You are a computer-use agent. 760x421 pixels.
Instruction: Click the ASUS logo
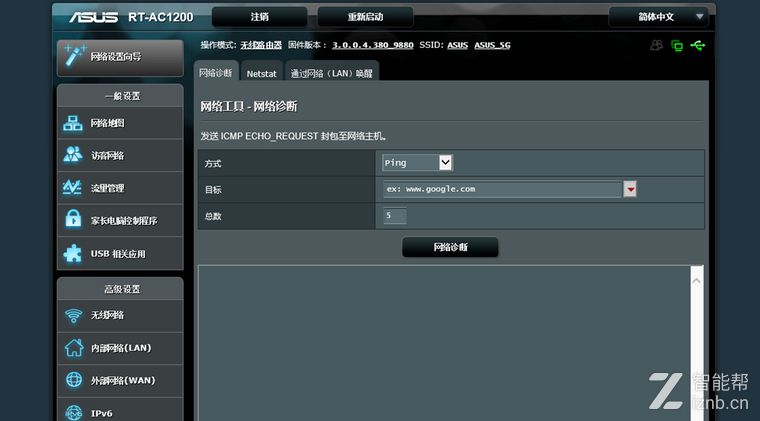(x=93, y=17)
